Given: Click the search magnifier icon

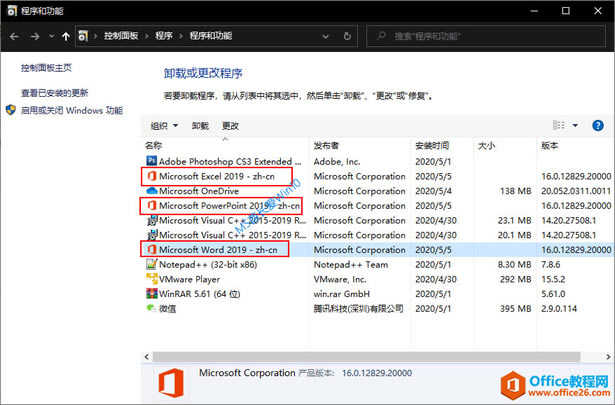Looking at the screenshot, I should pyautogui.click(x=381, y=36).
